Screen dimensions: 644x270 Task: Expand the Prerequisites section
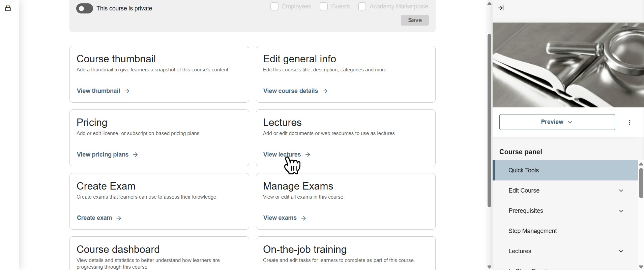point(621,210)
